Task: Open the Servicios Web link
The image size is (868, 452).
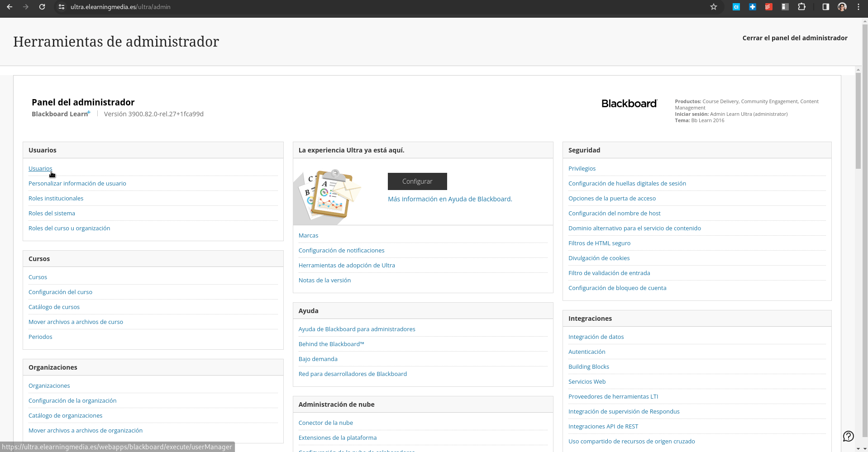Action: [x=587, y=381]
